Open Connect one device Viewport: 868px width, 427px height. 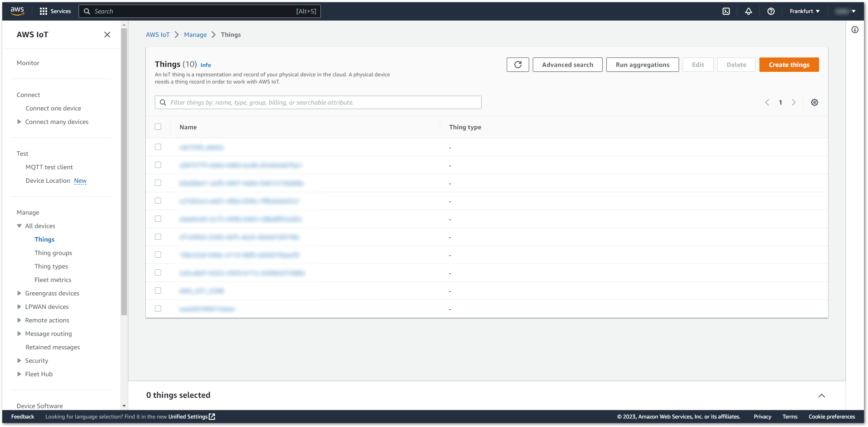click(x=53, y=108)
